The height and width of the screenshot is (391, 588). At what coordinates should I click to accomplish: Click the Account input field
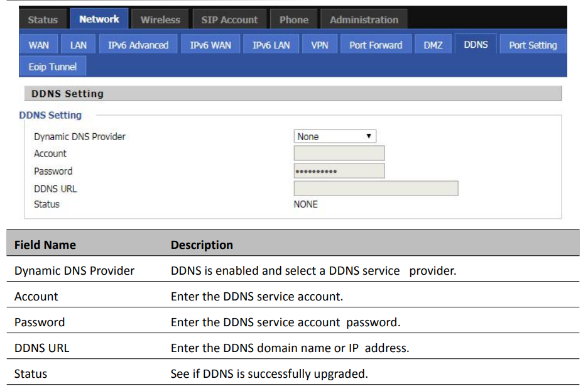coord(339,153)
